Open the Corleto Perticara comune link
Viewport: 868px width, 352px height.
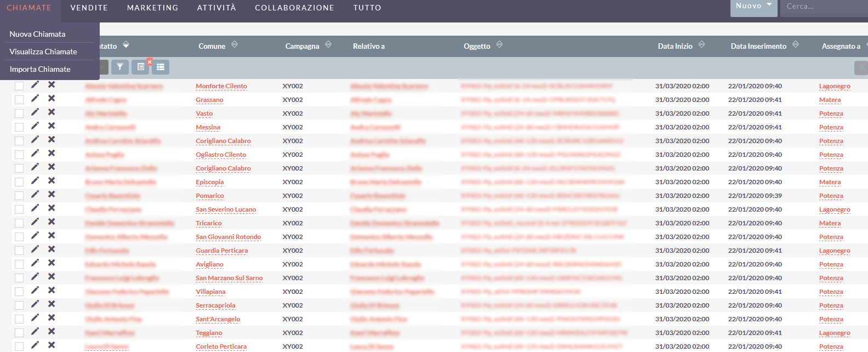pos(221,347)
